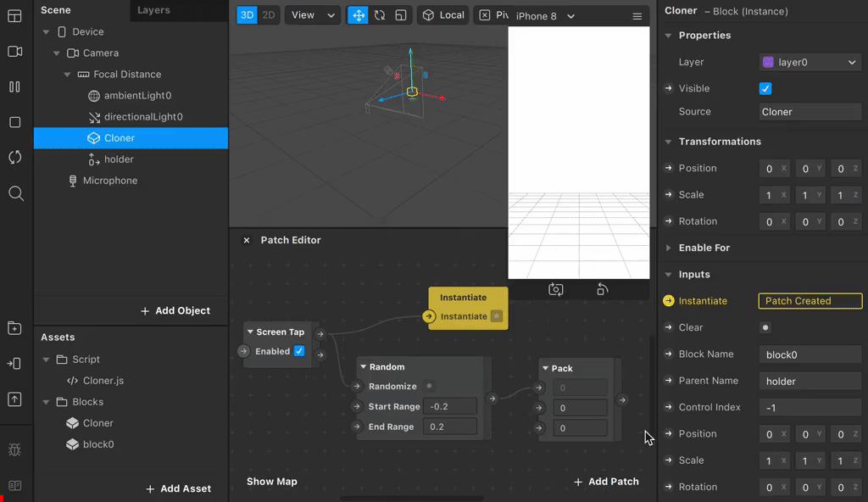The image size is (868, 502).
Task: Switch viewport to 2D mode
Action: (x=269, y=15)
